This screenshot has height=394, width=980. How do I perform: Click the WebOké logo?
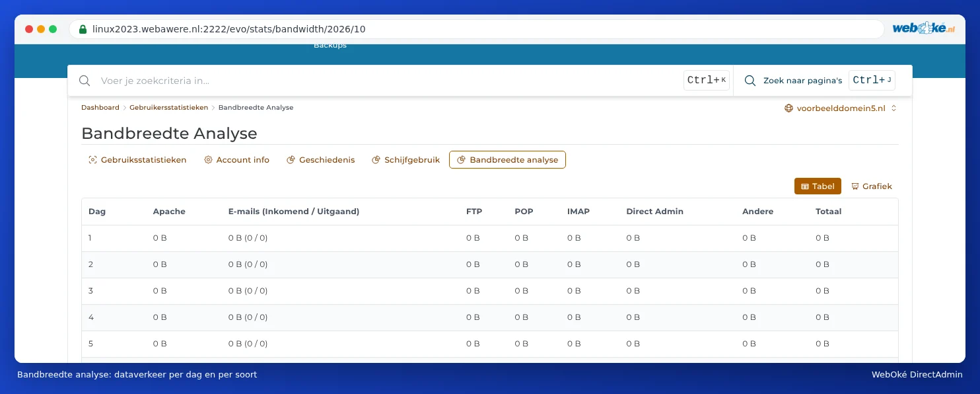coord(924,28)
